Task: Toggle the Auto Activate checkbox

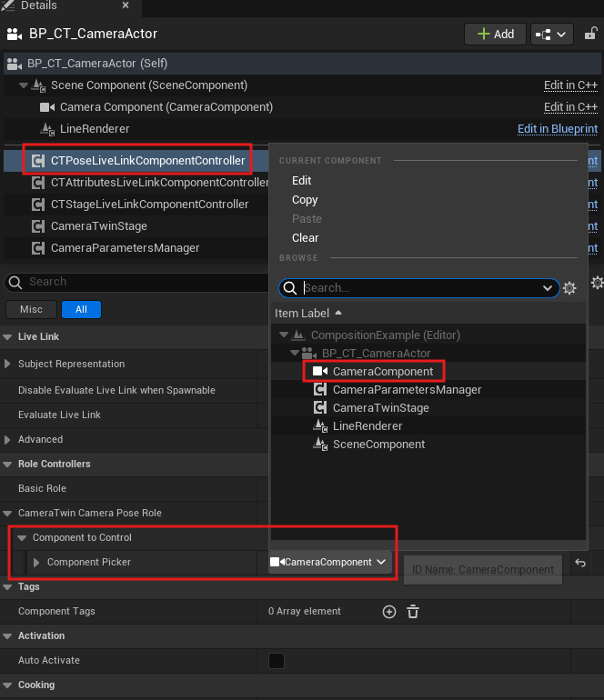Action: [x=277, y=661]
